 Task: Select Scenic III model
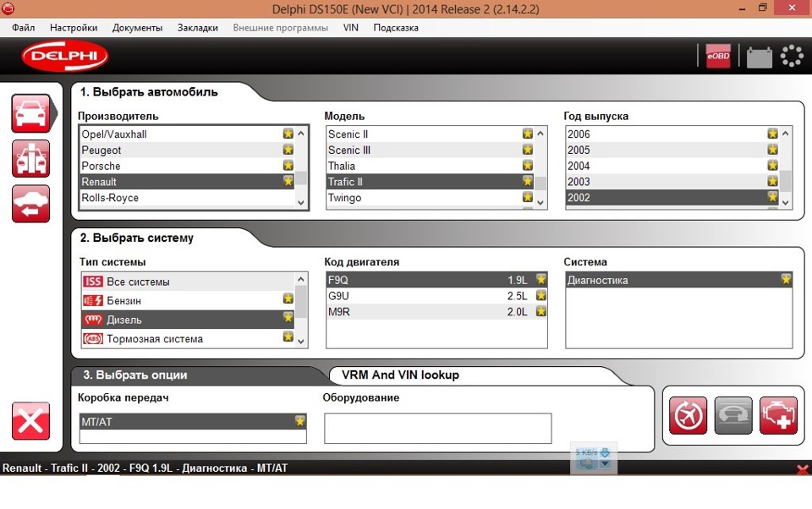click(430, 151)
